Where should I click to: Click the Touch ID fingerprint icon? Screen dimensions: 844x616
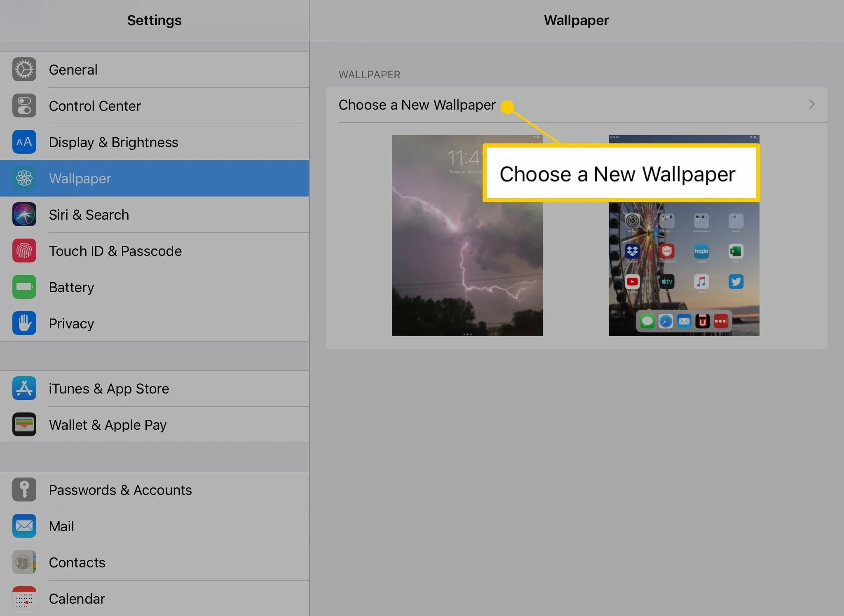[24, 251]
